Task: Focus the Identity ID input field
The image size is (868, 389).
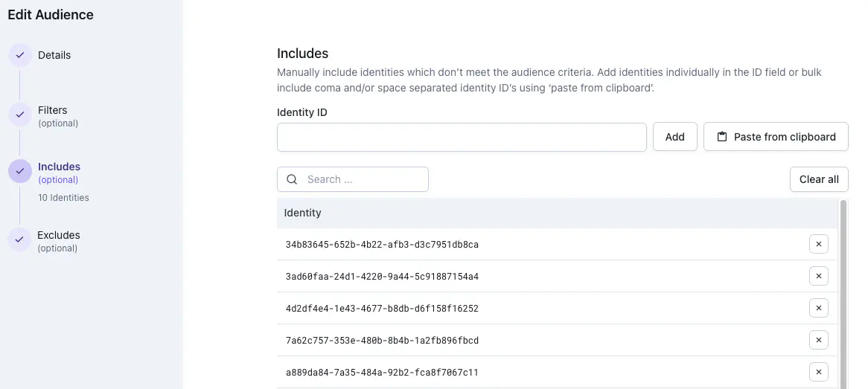Action: point(462,138)
